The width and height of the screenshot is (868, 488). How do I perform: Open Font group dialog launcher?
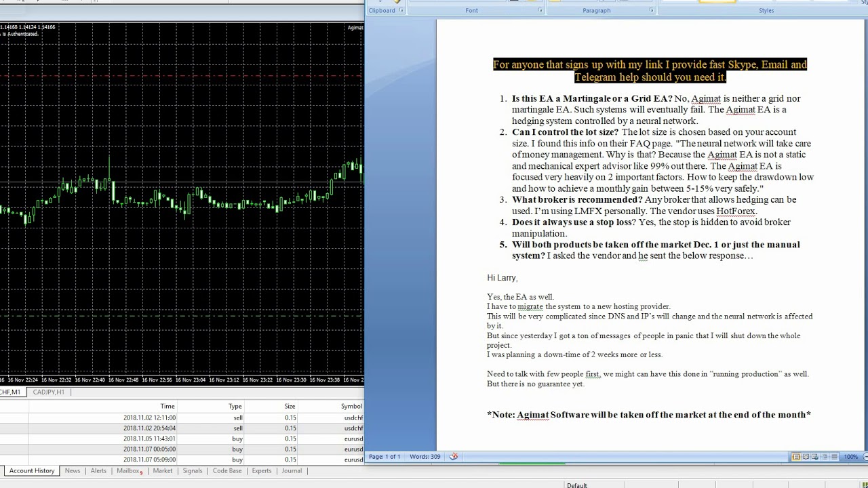(540, 10)
